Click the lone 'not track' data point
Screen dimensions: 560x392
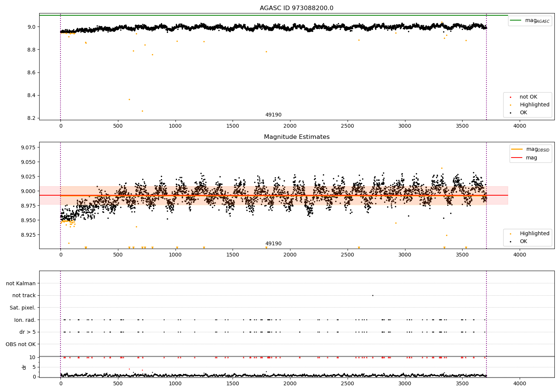point(373,295)
